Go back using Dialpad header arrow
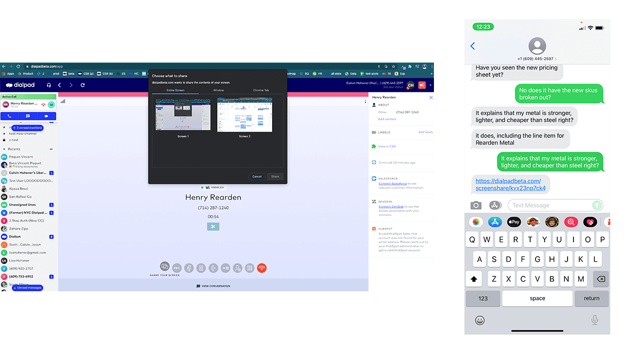Screen dimensions: 629x364 tap(59, 85)
